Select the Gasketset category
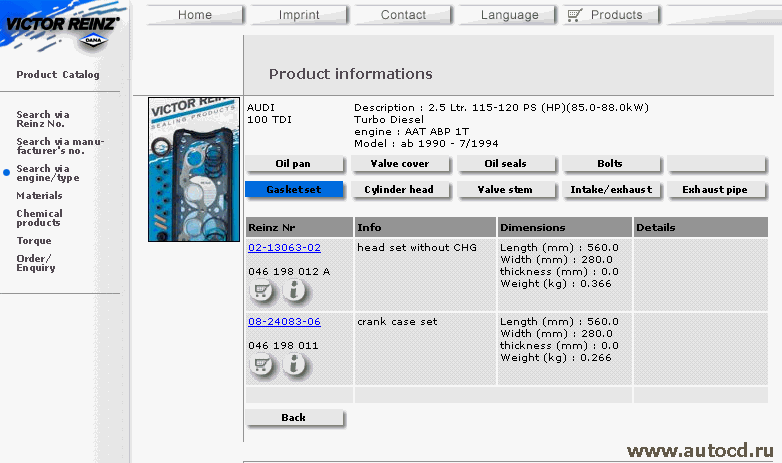This screenshot has width=782, height=463. click(294, 190)
